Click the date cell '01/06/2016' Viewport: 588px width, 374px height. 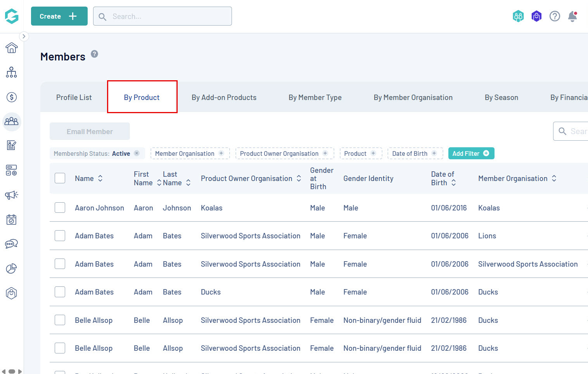click(x=449, y=208)
